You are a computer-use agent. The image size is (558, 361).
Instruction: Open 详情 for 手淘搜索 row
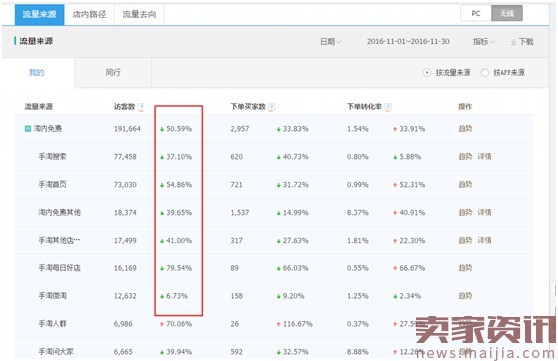click(x=484, y=156)
